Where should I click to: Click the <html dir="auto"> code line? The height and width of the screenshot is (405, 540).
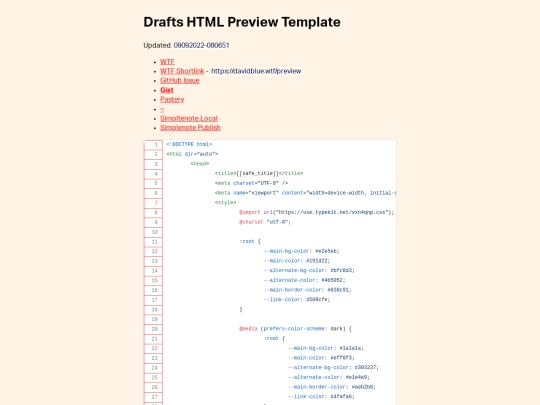192,154
